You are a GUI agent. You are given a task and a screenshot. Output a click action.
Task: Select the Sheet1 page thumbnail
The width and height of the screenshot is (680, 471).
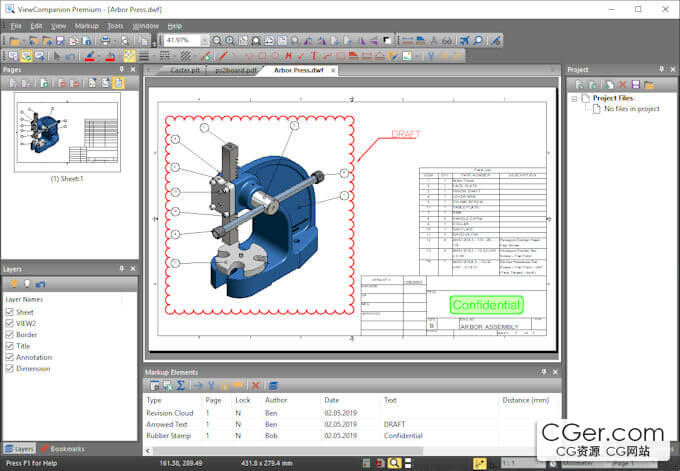point(67,132)
